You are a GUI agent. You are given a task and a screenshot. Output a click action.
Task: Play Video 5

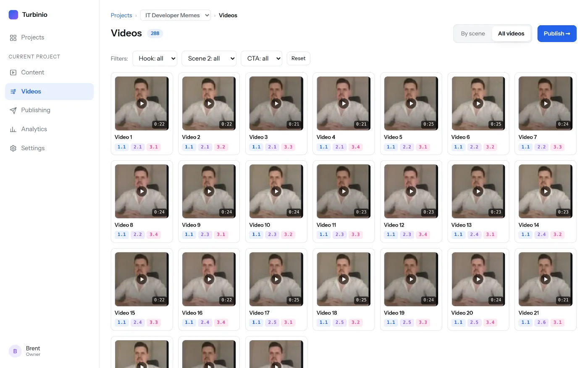pyautogui.click(x=411, y=103)
